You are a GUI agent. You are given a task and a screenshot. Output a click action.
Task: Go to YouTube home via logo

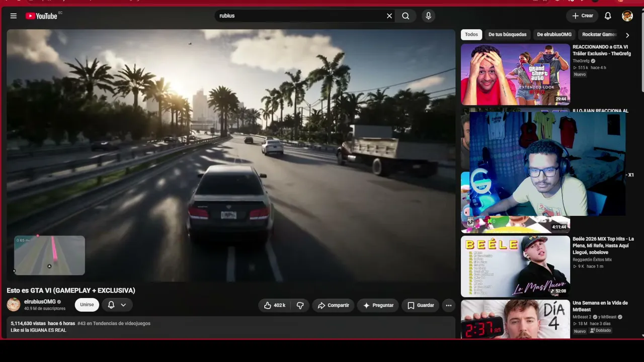tap(41, 16)
